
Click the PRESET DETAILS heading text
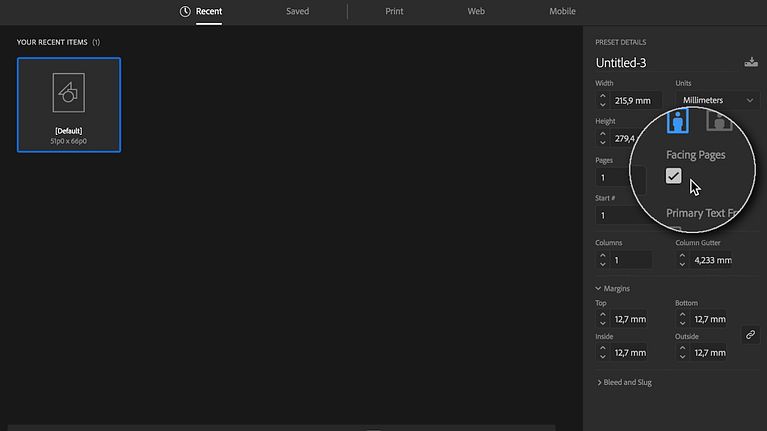pos(621,42)
